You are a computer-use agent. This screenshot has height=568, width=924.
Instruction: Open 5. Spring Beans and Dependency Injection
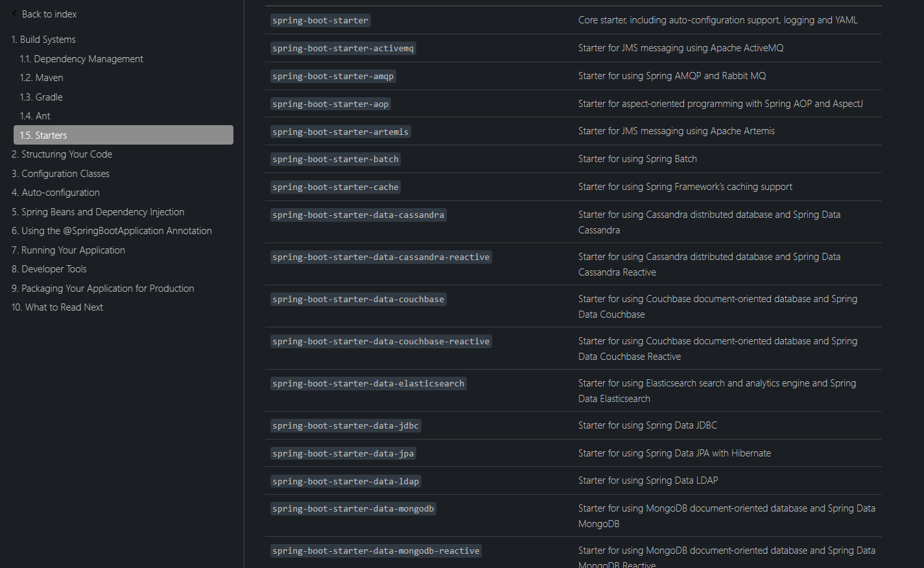(x=98, y=212)
